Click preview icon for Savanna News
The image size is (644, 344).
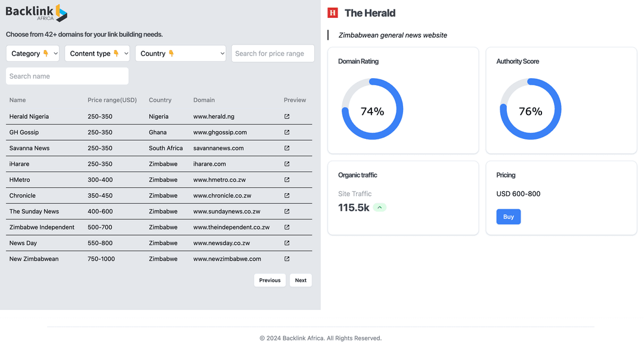(287, 148)
